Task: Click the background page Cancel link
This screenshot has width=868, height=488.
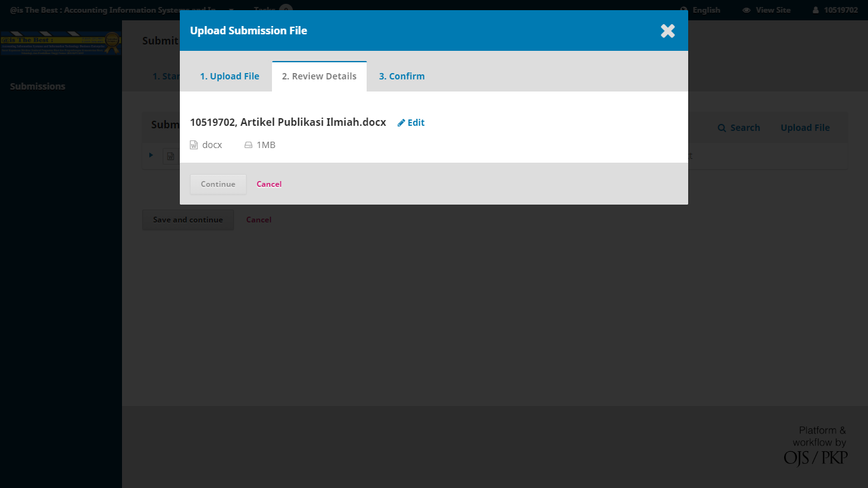Action: point(259,220)
